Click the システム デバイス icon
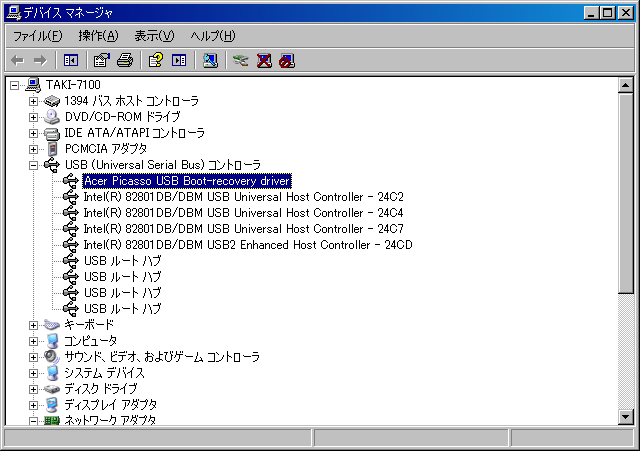The height and width of the screenshot is (451, 640). [52, 373]
